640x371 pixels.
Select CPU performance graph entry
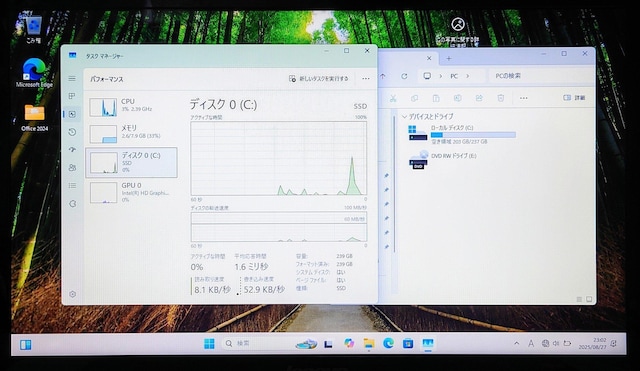(131, 107)
